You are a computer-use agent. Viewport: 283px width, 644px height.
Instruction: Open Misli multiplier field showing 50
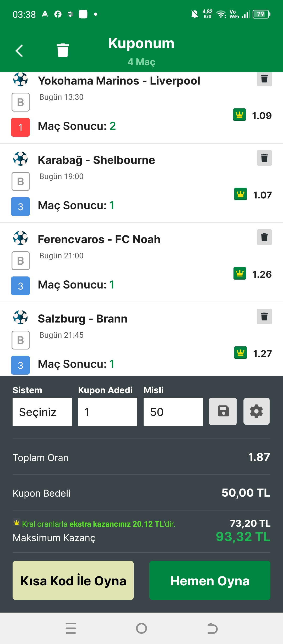pos(173,412)
